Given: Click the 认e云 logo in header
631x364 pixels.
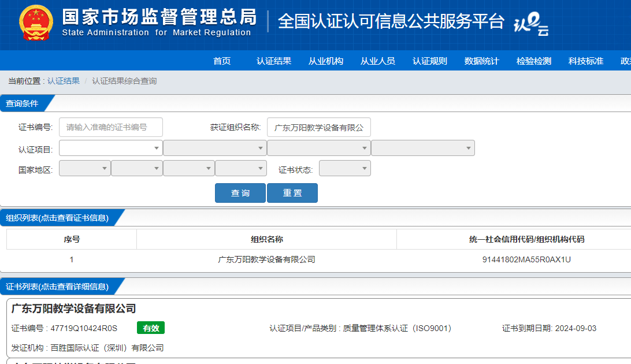Looking at the screenshot, I should [x=531, y=25].
